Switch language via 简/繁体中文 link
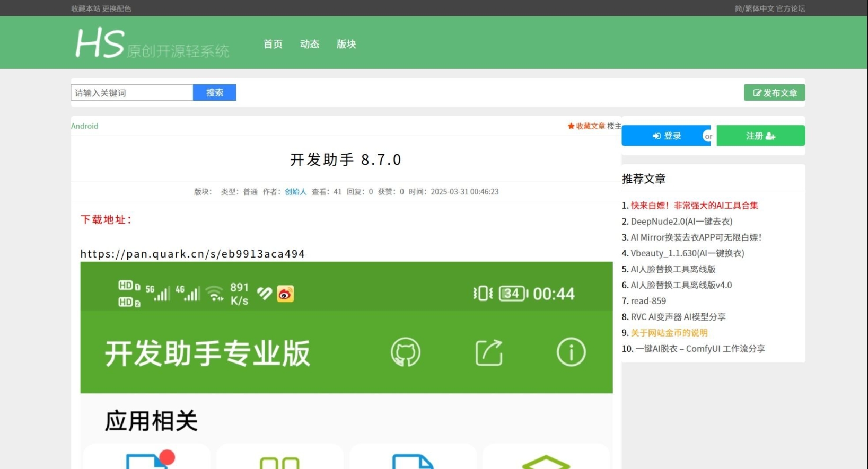The height and width of the screenshot is (469, 868). tap(754, 8)
